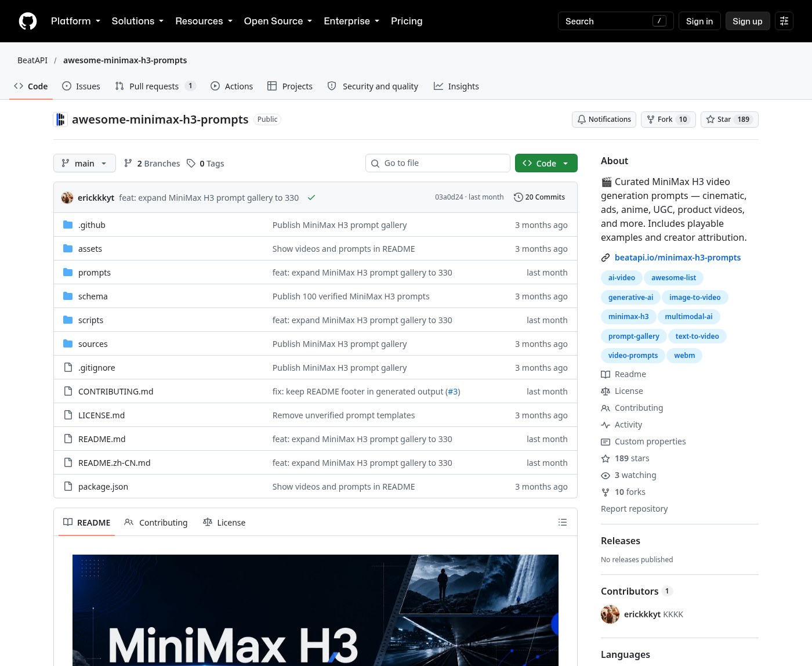Open the Report repository link
812x666 pixels.
point(635,509)
